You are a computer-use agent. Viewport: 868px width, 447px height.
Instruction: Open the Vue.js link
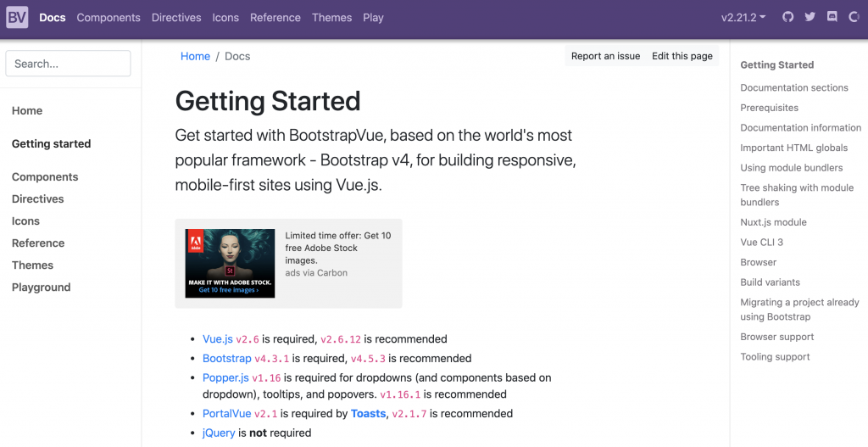pos(218,339)
